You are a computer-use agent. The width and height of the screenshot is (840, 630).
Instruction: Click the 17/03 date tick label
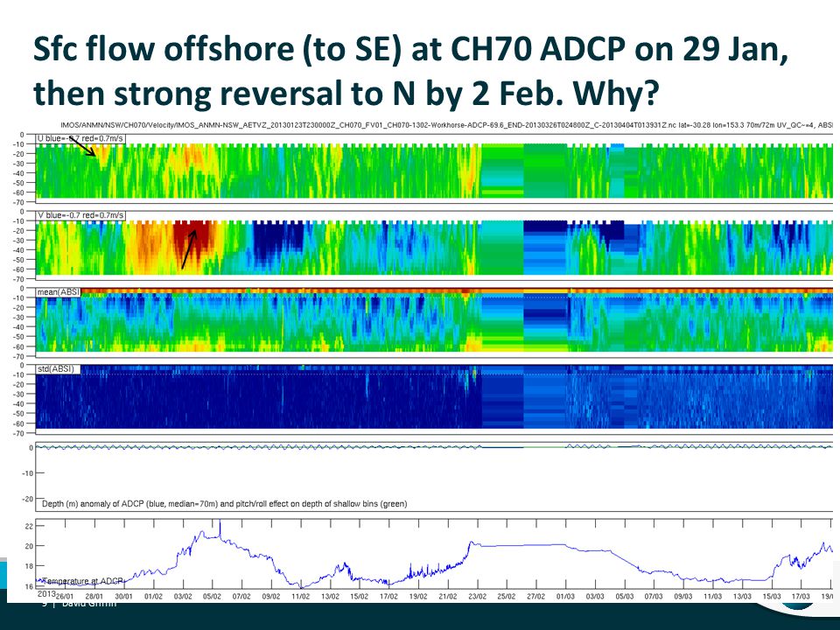click(x=801, y=596)
